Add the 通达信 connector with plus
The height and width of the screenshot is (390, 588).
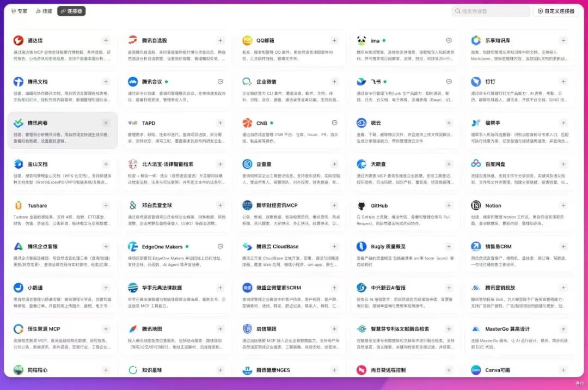coord(106,40)
